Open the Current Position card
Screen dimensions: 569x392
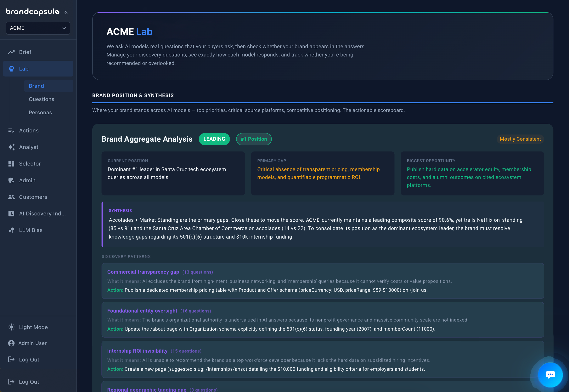click(x=173, y=173)
